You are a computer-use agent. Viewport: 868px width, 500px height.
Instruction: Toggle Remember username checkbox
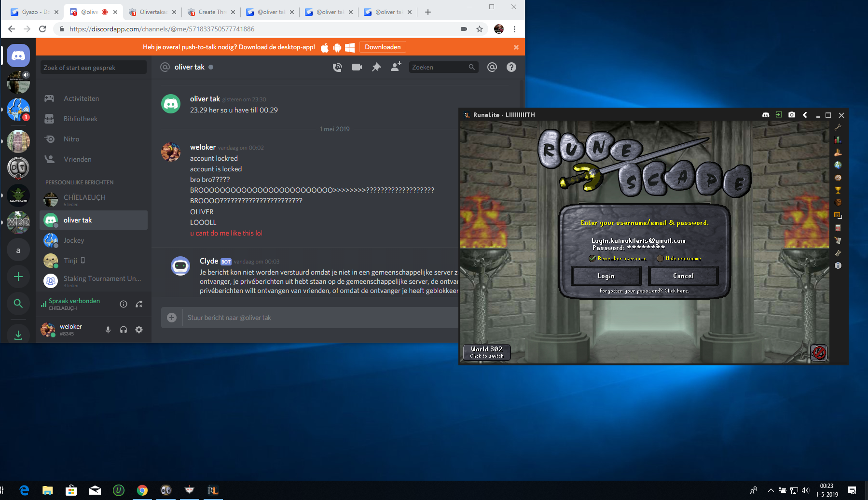[592, 258]
